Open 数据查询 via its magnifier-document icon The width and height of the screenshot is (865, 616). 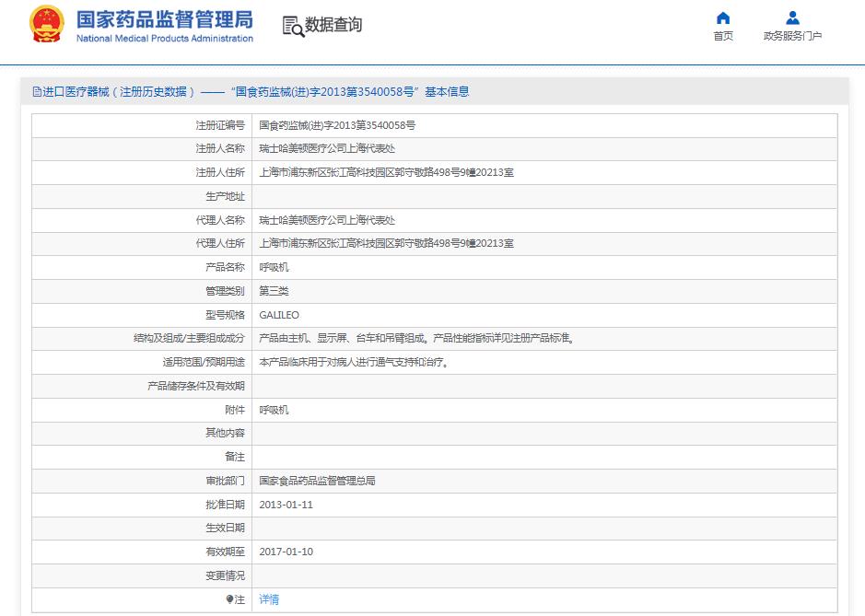(x=293, y=27)
